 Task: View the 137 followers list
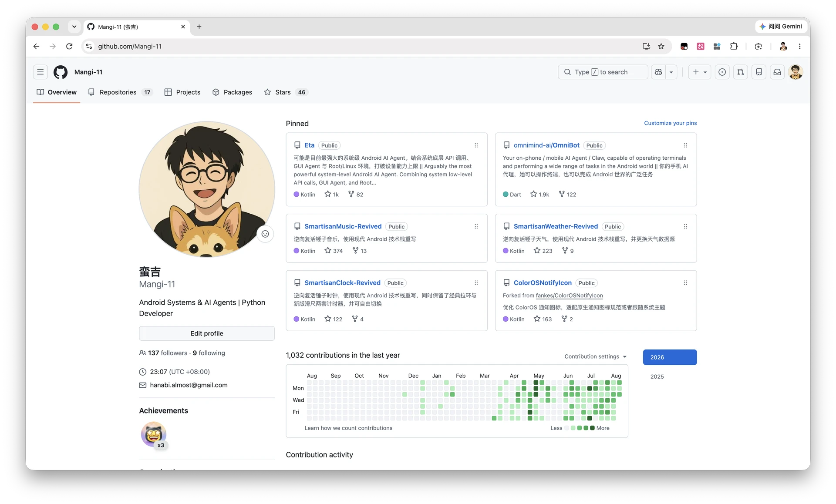[168, 353]
